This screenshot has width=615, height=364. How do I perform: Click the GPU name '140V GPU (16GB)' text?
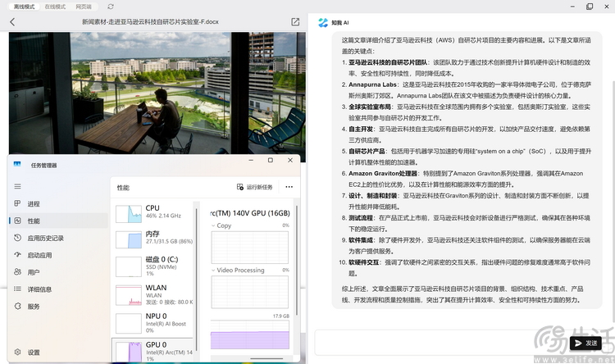250,213
